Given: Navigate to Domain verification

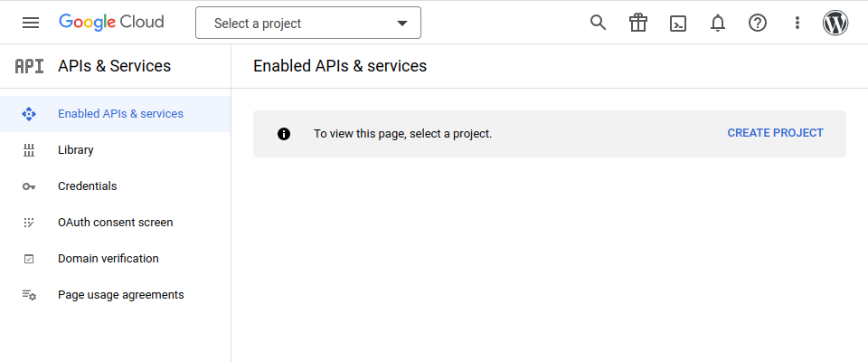Looking at the screenshot, I should point(108,259).
